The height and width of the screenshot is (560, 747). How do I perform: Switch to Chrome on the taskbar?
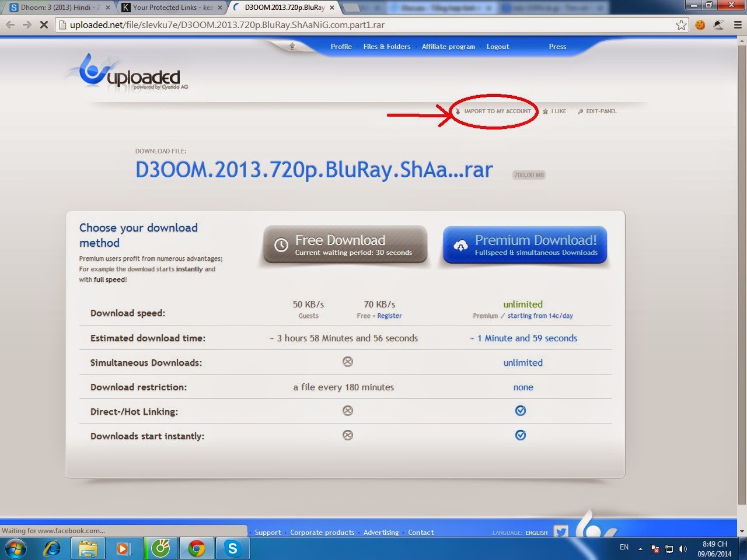tap(197, 549)
